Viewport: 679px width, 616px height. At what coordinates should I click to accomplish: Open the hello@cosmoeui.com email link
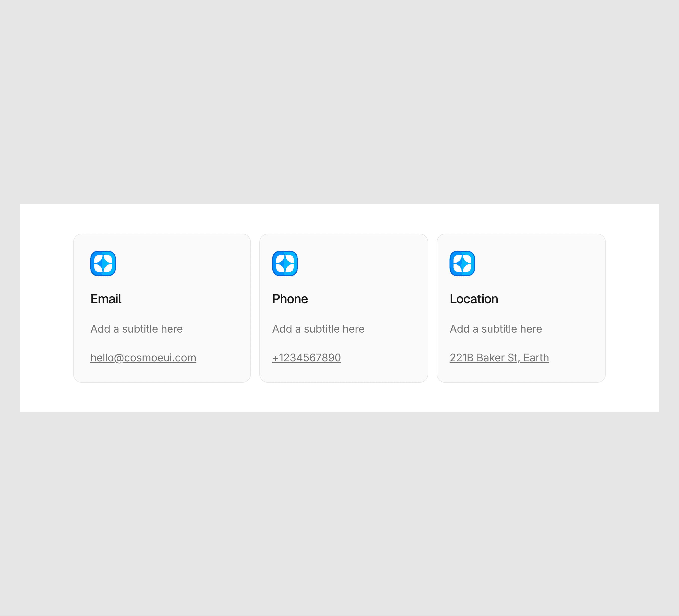143,358
